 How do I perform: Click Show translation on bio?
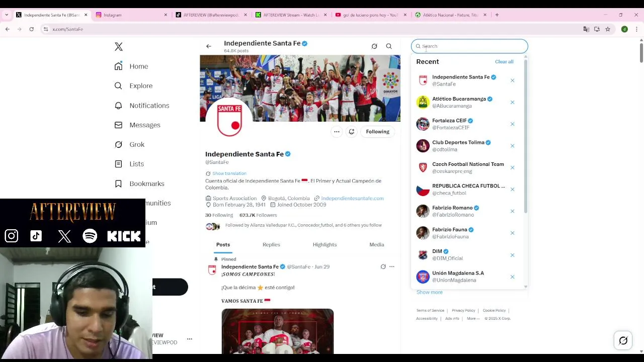pos(229,173)
